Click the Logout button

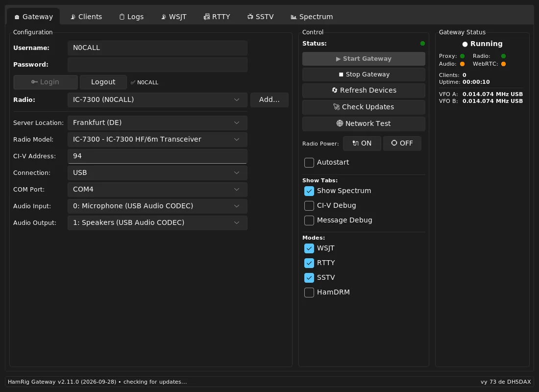coord(103,82)
